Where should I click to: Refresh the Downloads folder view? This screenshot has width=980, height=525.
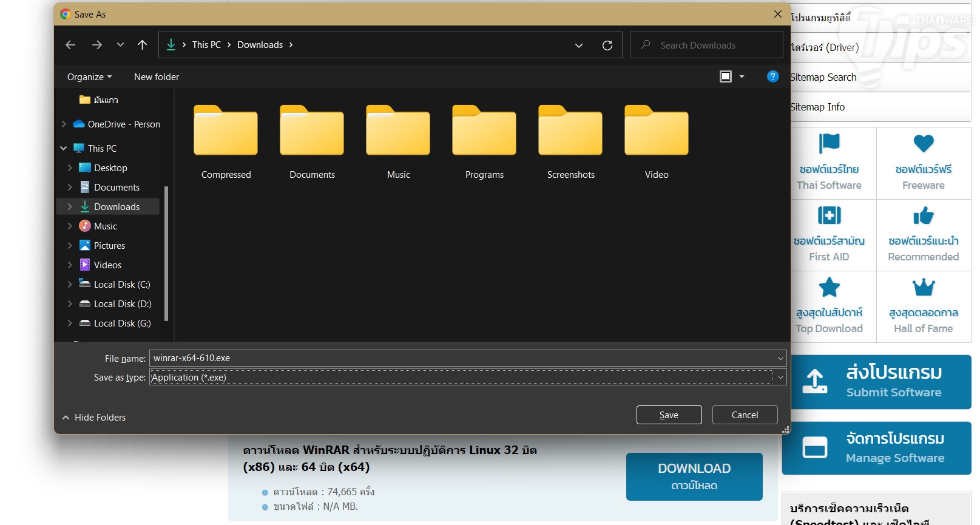point(607,46)
